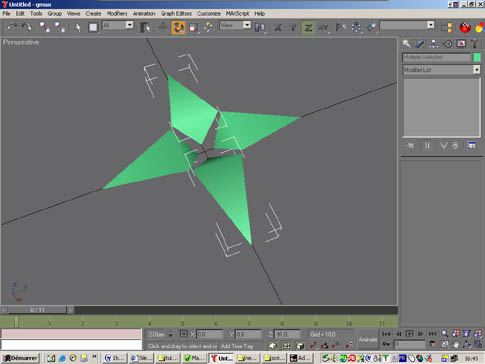Open the red Material Editor icon
The width and height of the screenshot is (485, 364).
pos(465,27)
